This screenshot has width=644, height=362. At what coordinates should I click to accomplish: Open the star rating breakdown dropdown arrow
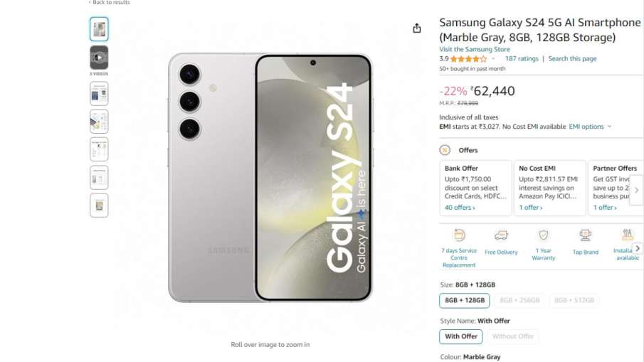(x=493, y=59)
